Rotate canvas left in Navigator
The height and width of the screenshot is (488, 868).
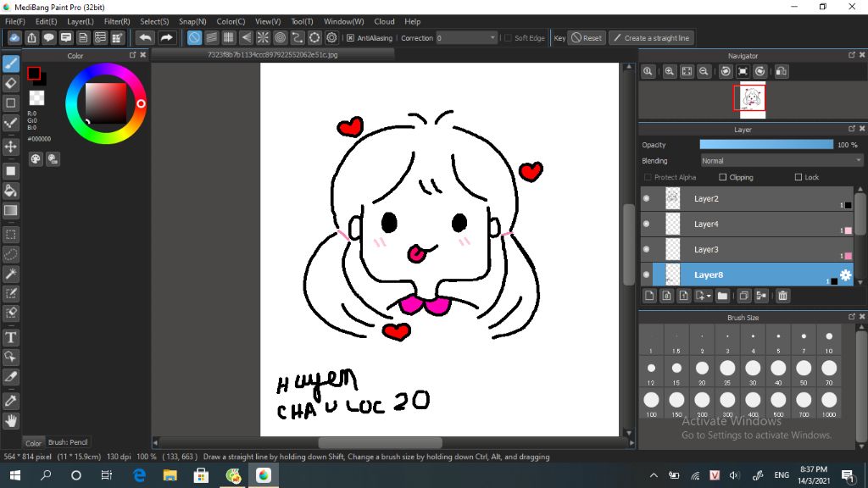pos(726,71)
